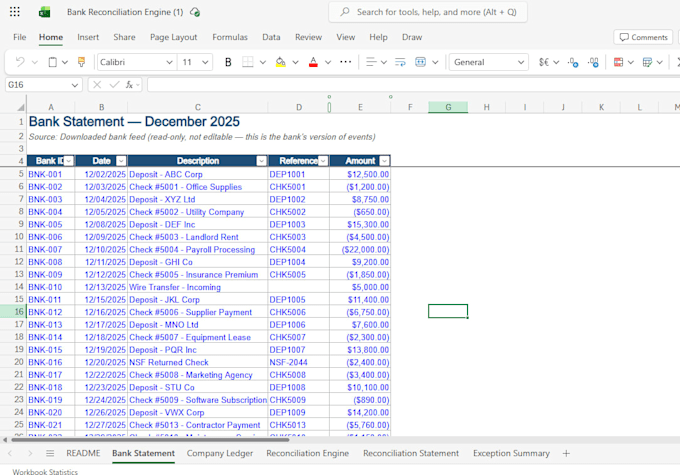The image size is (680, 475).
Task: Open the font size 11 dropdown
Action: click(x=205, y=62)
